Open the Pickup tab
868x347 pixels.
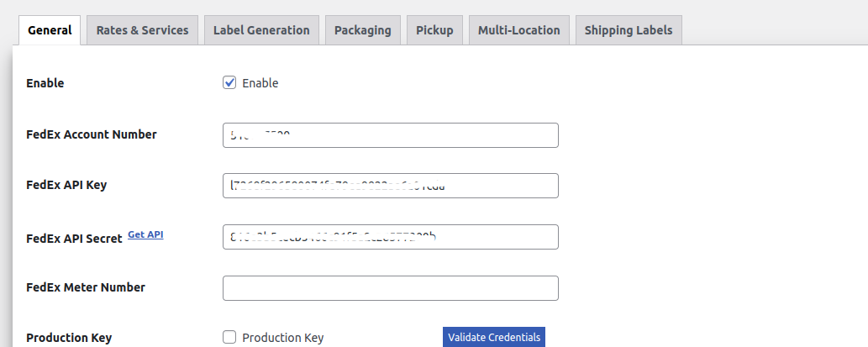tap(434, 30)
